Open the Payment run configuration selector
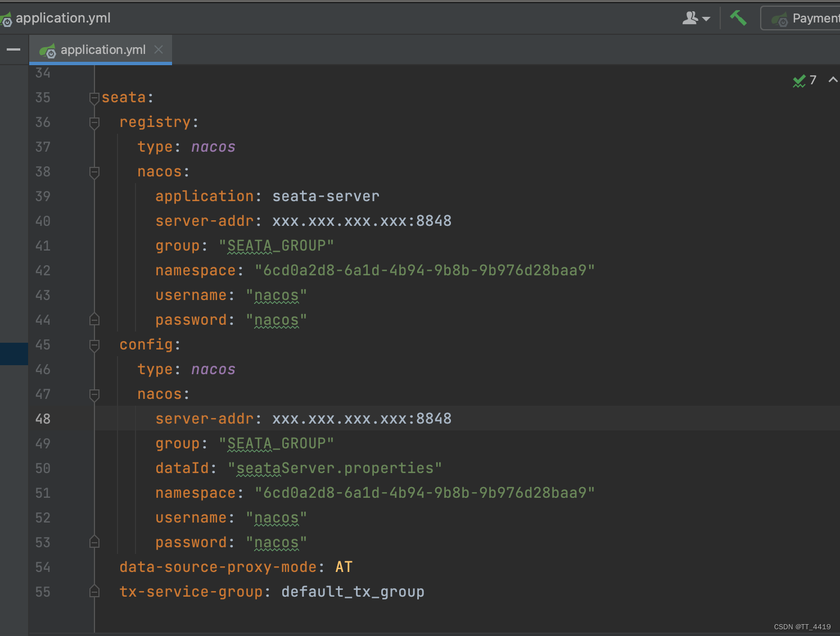 (x=802, y=19)
